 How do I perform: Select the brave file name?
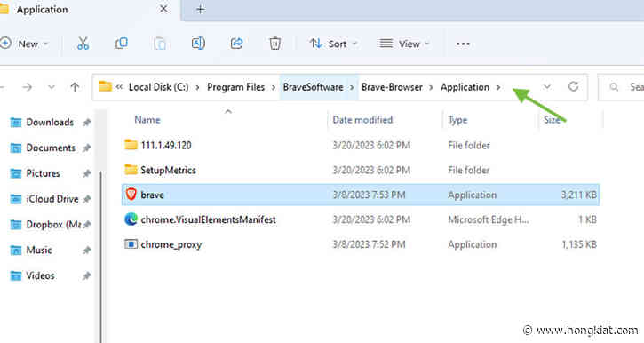(153, 195)
